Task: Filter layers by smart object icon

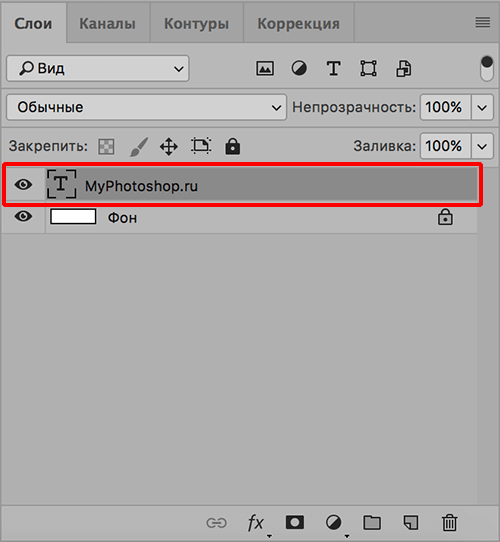Action: (404, 68)
